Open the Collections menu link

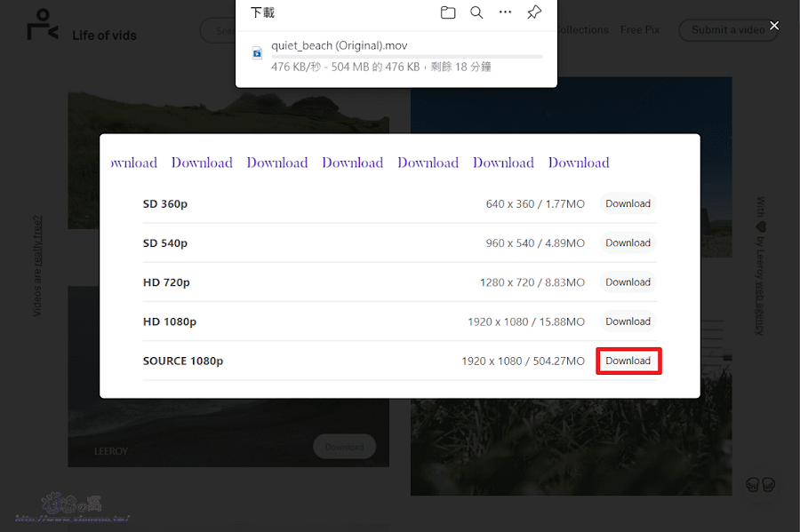point(582,30)
